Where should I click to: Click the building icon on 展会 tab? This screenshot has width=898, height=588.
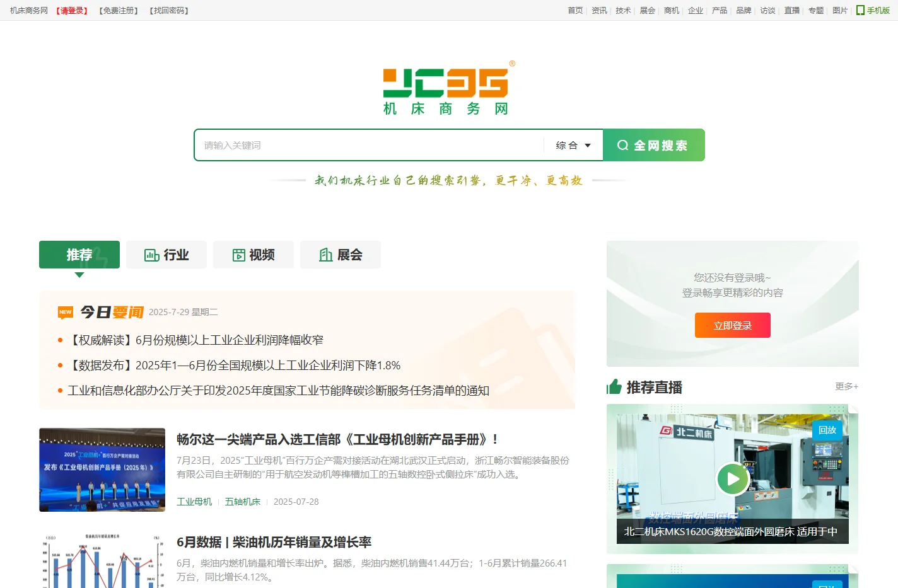[325, 255]
